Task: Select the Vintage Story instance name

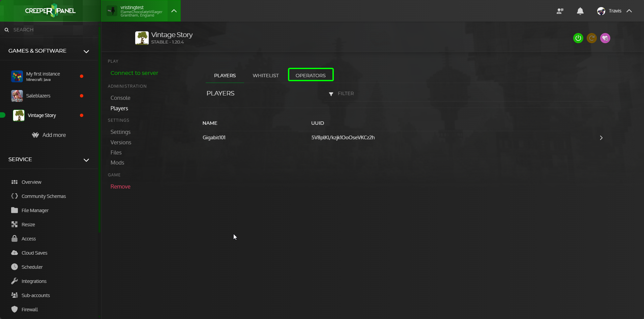Action: pos(42,115)
